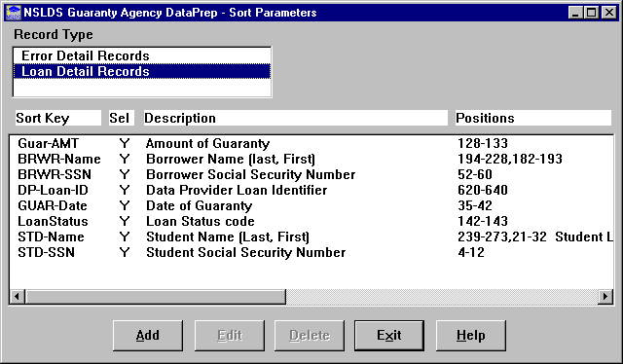This screenshot has height=364, width=623.
Task: Click the Sort Key column header
Action: [58, 118]
